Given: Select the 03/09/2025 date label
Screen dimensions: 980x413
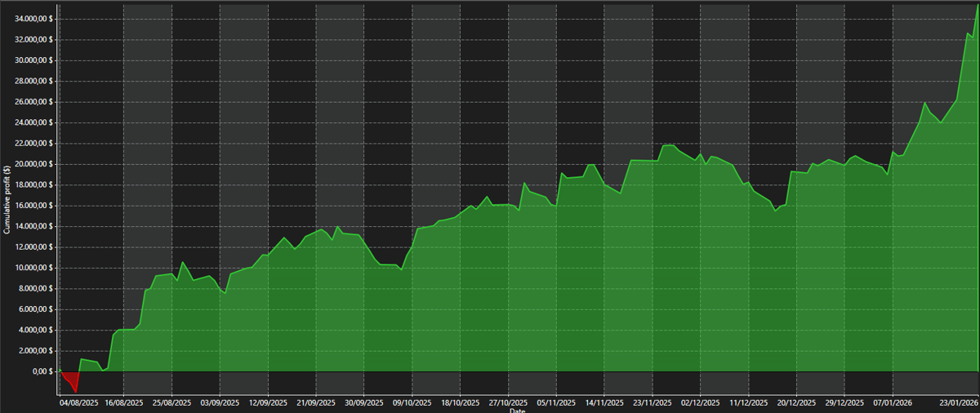Looking at the screenshot, I should pos(220,402).
